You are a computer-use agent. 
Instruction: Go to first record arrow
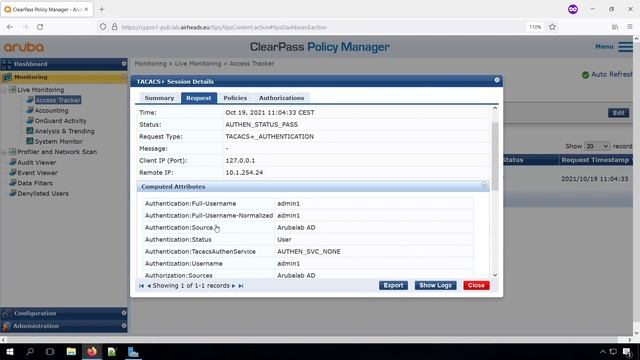coord(141,286)
